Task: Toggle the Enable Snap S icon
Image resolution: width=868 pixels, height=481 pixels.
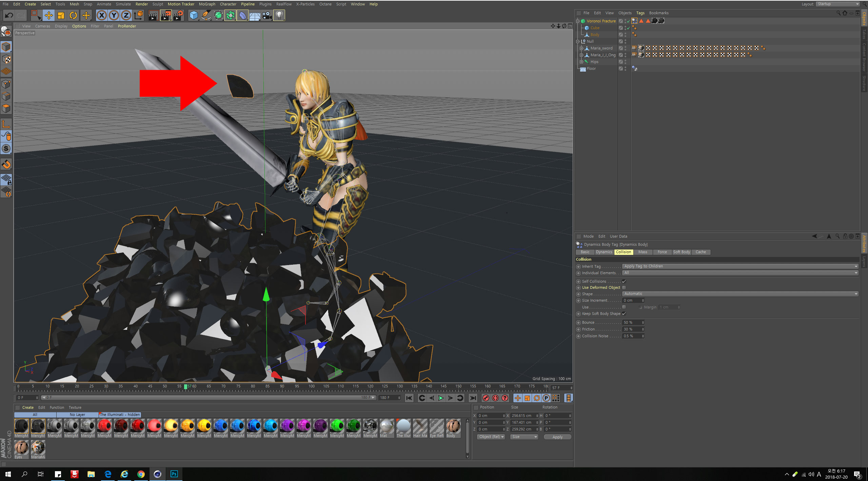Action: [x=6, y=148]
